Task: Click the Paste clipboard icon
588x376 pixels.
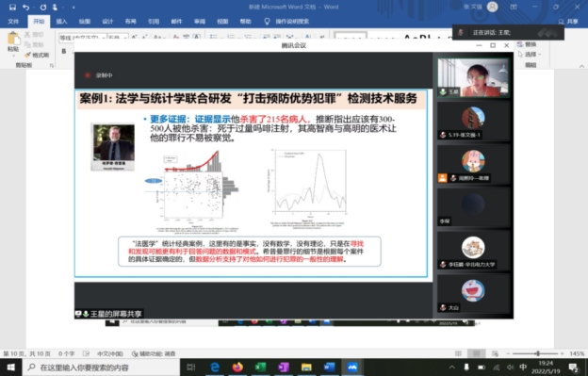Action: click(13, 42)
